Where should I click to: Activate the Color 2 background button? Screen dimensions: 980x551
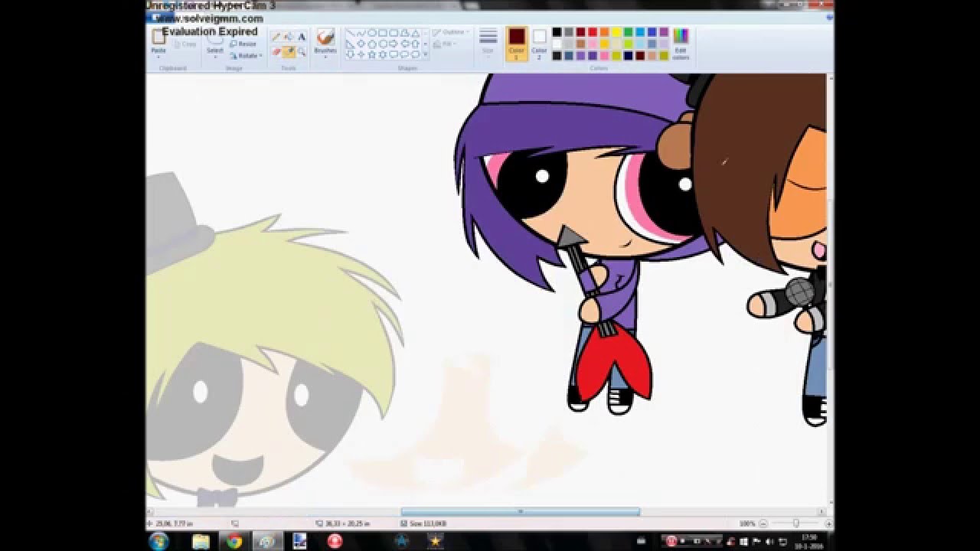pyautogui.click(x=539, y=44)
